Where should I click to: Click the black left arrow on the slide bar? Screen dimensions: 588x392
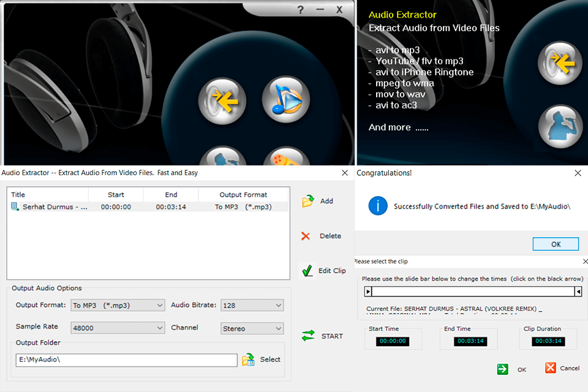click(368, 292)
